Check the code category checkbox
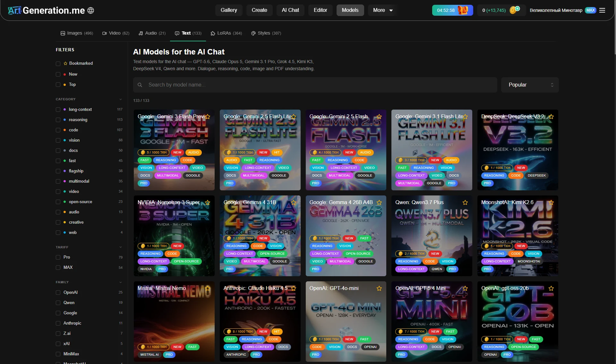Viewport: 616px width, 364px height. (x=58, y=130)
